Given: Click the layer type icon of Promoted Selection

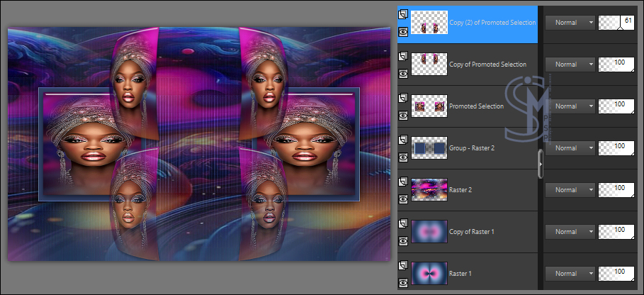Looking at the screenshot, I should (402, 96).
